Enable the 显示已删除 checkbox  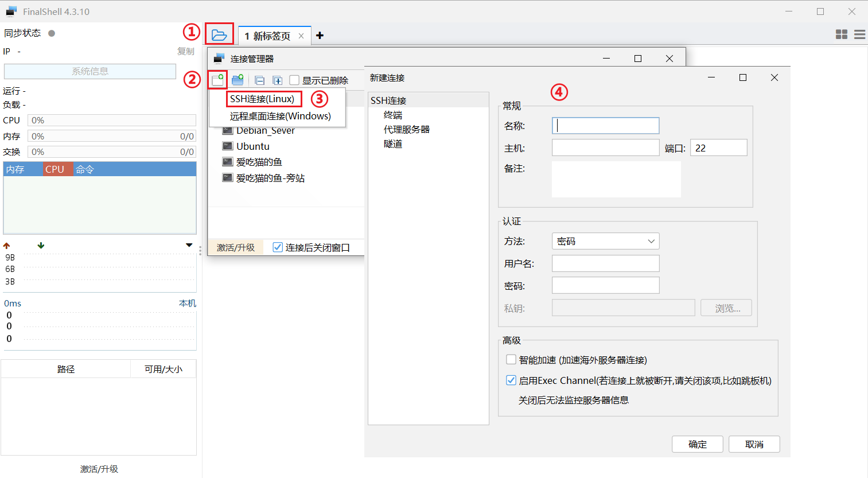click(294, 80)
